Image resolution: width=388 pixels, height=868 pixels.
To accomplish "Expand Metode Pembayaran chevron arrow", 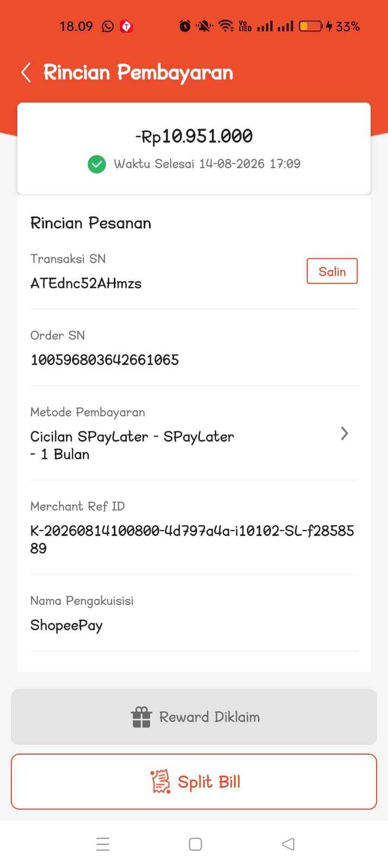I will pyautogui.click(x=344, y=433).
